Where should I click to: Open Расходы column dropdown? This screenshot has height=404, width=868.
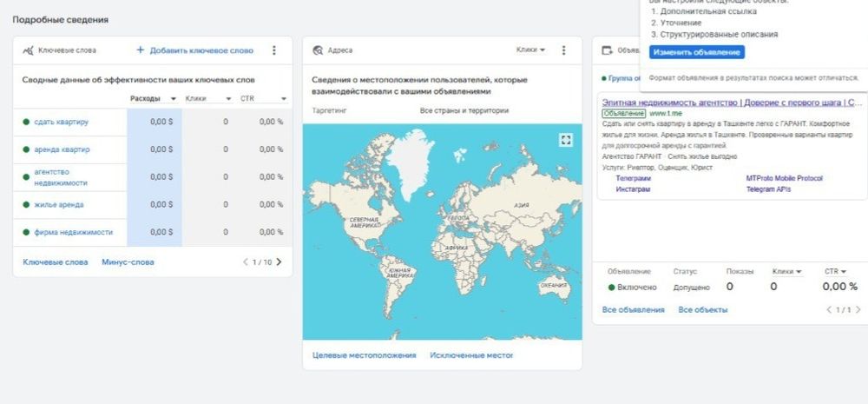click(174, 99)
